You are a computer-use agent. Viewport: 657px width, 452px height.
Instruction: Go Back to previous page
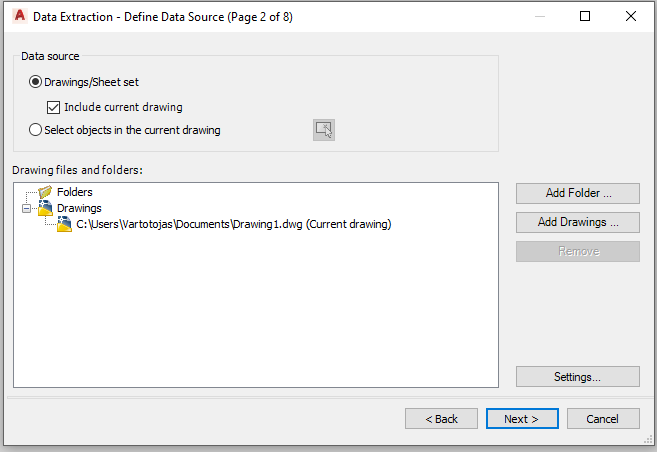pos(441,418)
